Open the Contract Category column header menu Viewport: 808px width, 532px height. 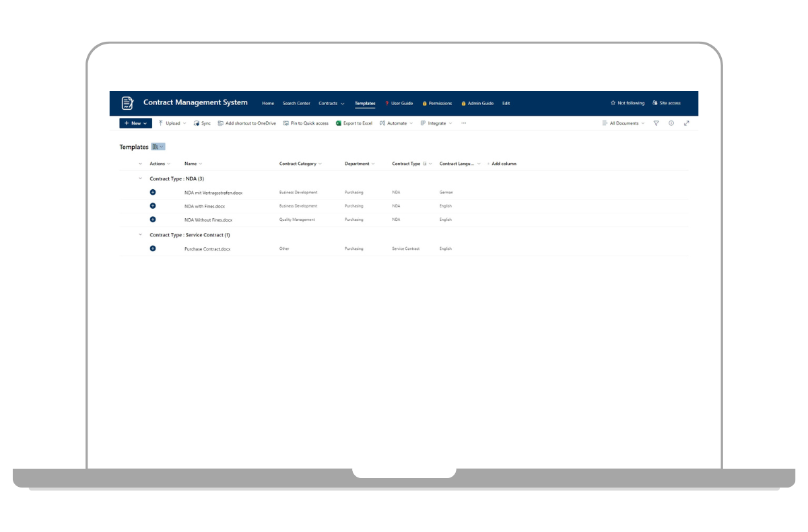click(x=300, y=164)
